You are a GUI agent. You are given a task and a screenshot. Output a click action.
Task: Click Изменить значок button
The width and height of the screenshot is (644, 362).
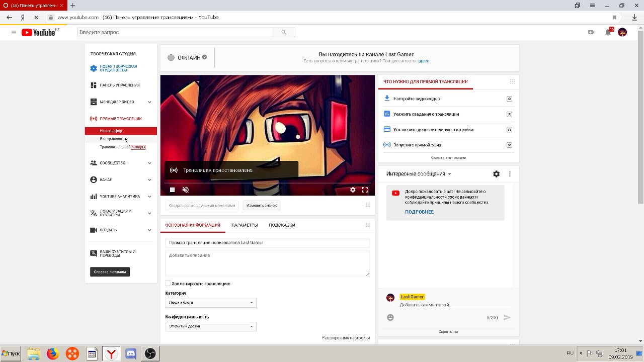[x=262, y=205]
